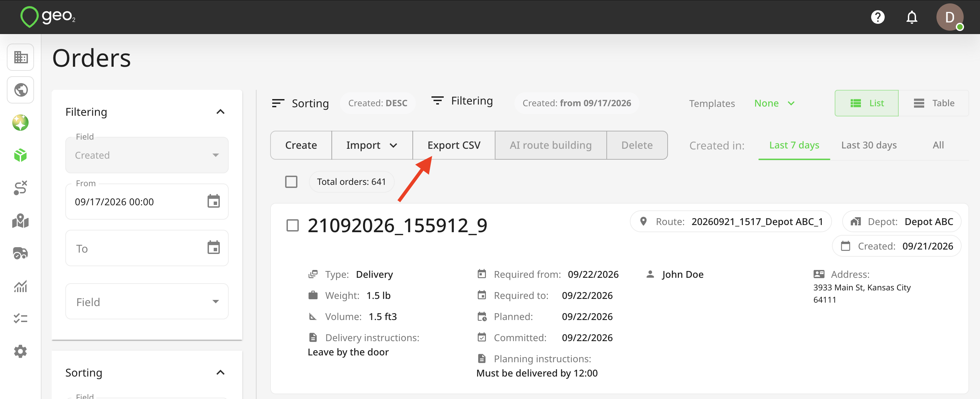This screenshot has width=980, height=399.
Task: Open the green box Orders sidebar icon
Action: click(x=20, y=155)
